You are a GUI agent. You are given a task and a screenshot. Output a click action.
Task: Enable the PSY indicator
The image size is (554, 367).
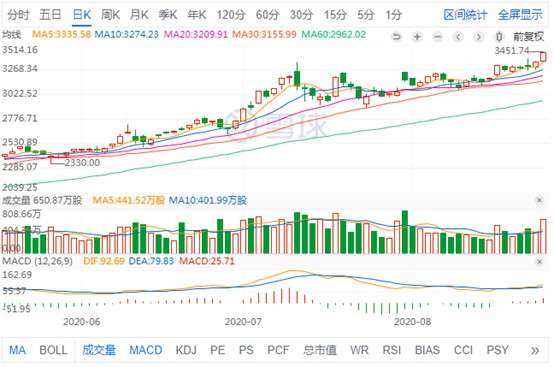[497, 350]
